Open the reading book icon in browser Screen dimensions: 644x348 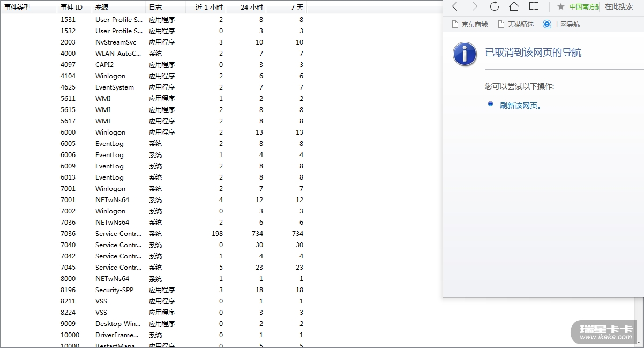[x=534, y=6]
